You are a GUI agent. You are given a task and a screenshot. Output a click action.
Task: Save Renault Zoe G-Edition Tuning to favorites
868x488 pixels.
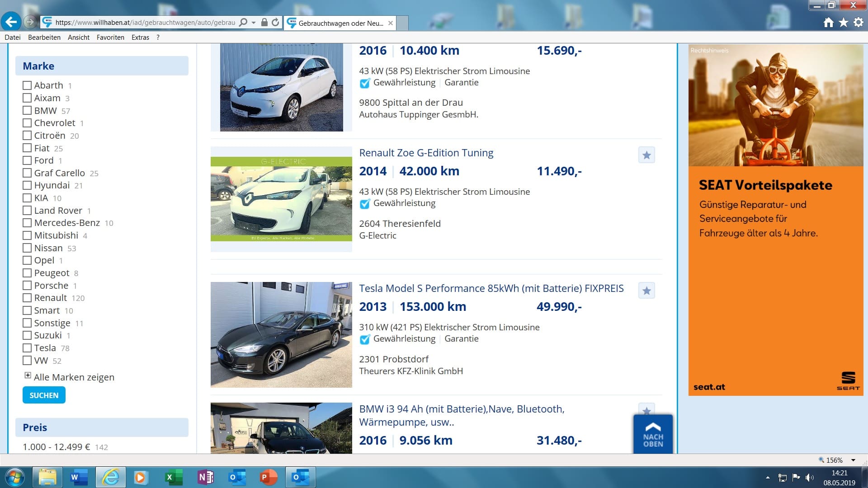tap(646, 155)
